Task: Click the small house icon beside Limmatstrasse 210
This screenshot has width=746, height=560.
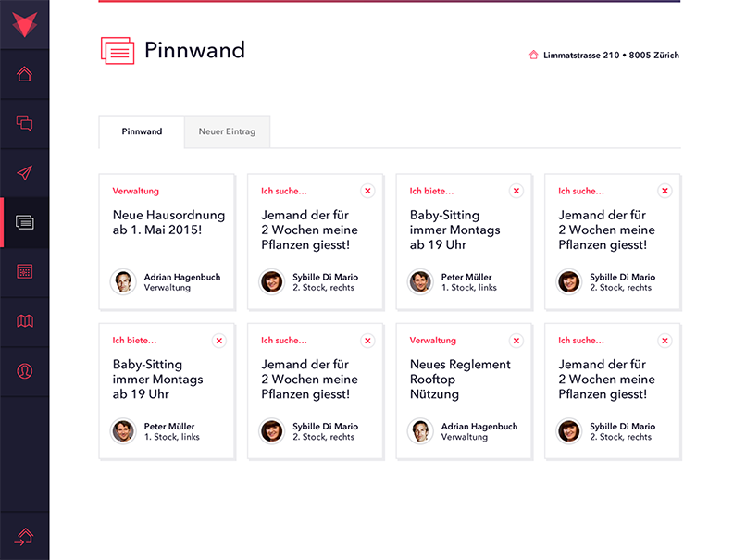Action: [x=533, y=56]
